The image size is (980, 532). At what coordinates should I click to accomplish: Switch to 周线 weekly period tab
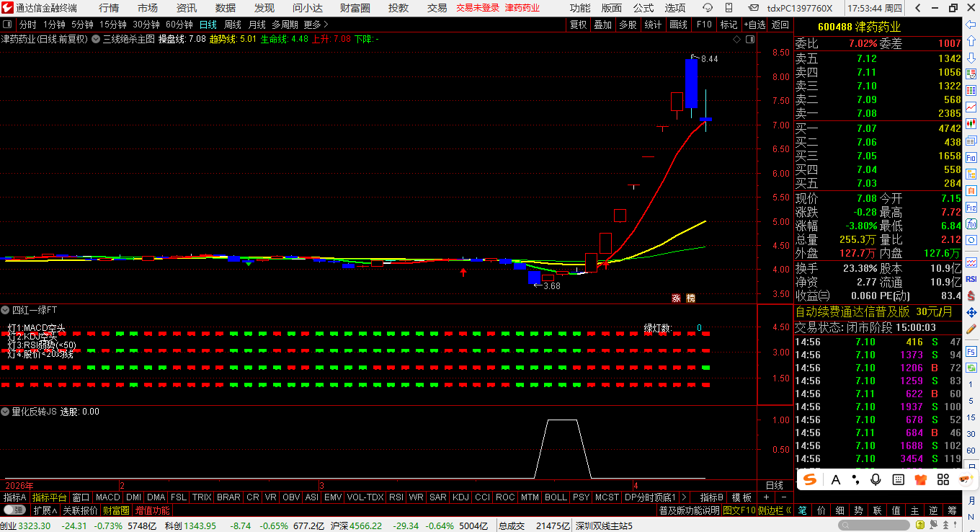pyautogui.click(x=233, y=25)
